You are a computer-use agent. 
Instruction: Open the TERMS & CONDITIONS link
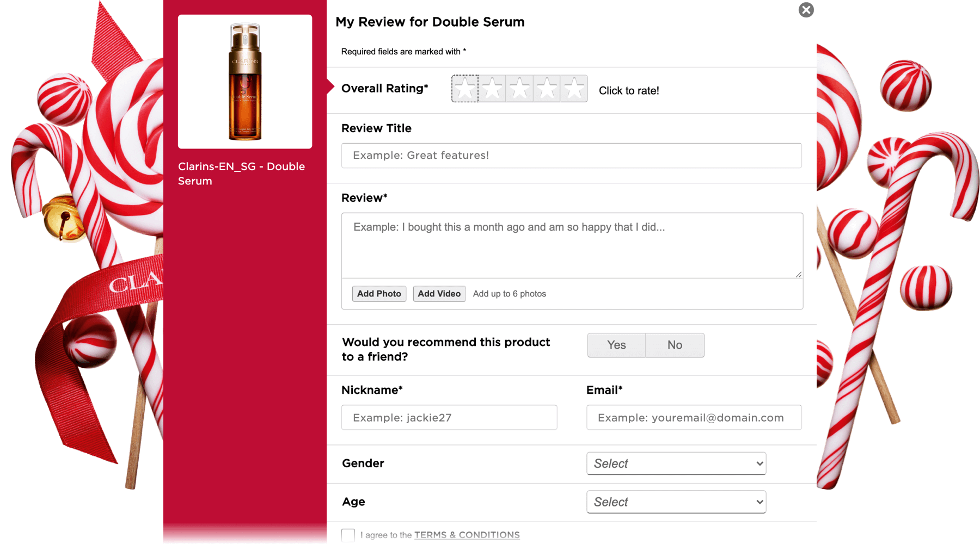tap(467, 535)
